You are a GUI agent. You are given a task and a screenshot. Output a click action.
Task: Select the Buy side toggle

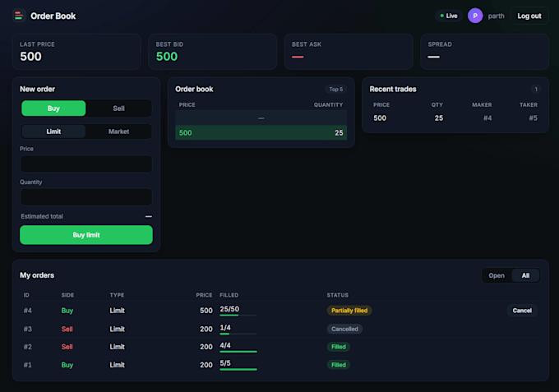(x=53, y=108)
